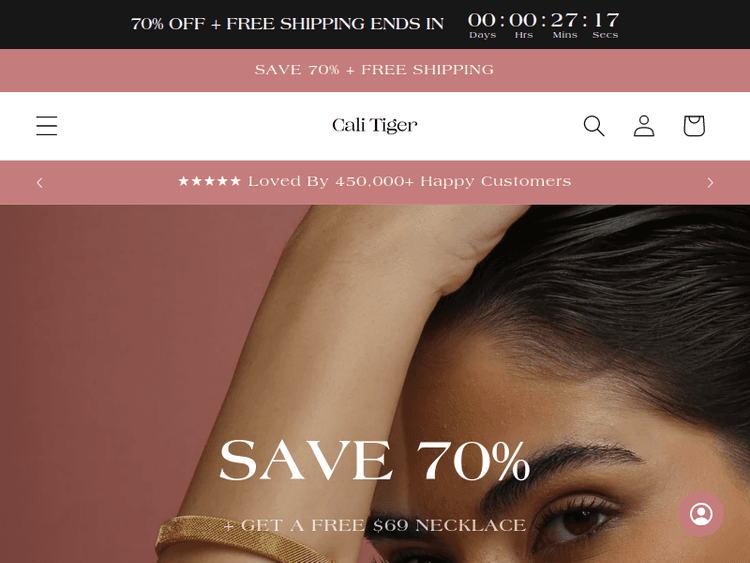This screenshot has width=750, height=563.
Task: Click the countdown Days value
Action: 482,21
